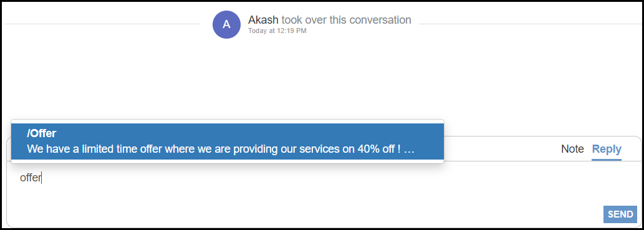Click the 'Today at 12:19 PM' timestamp
The image size is (644, 230).
pos(277,31)
